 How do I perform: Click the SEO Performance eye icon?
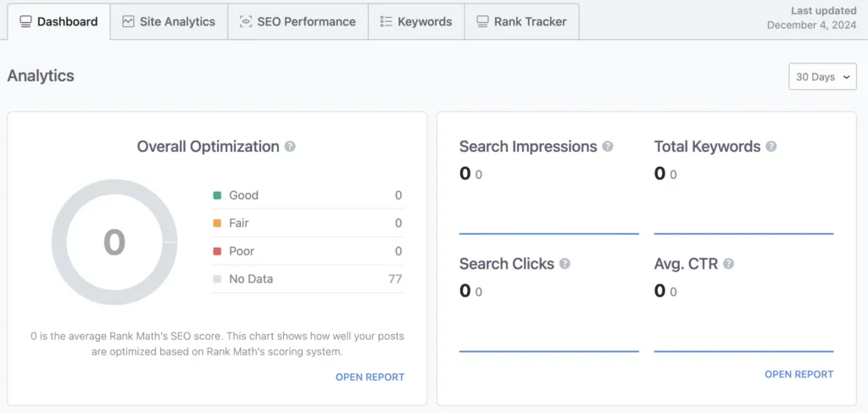coord(246,21)
